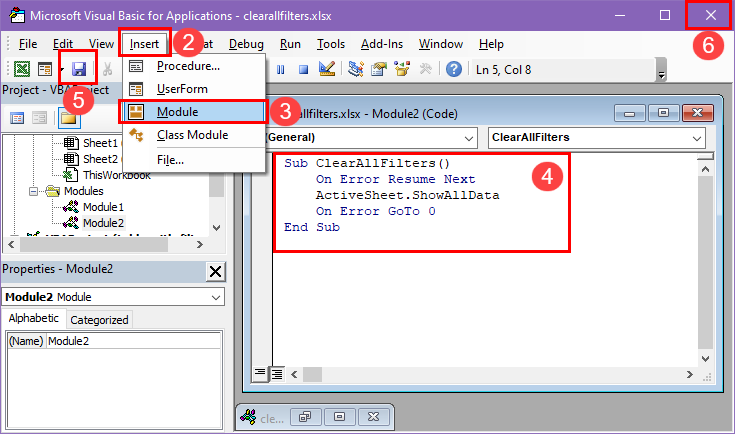Open the Tools menu
The image size is (735, 434).
click(330, 44)
